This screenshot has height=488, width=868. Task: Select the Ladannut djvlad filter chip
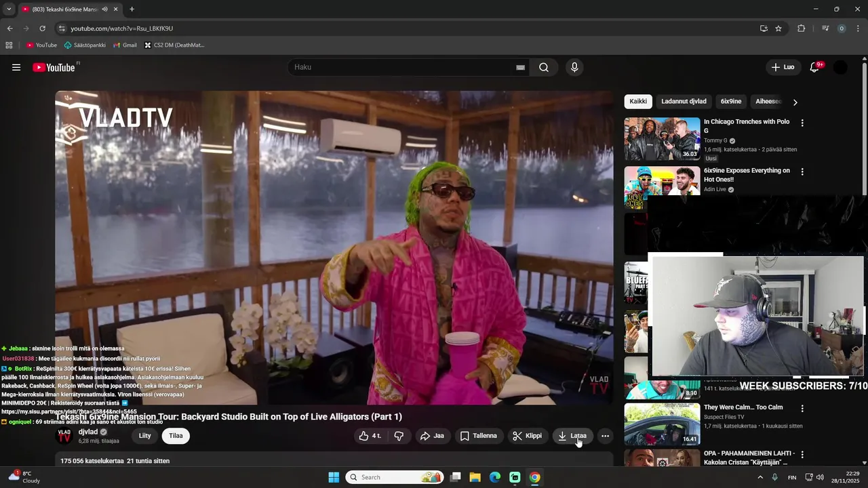coord(684,102)
